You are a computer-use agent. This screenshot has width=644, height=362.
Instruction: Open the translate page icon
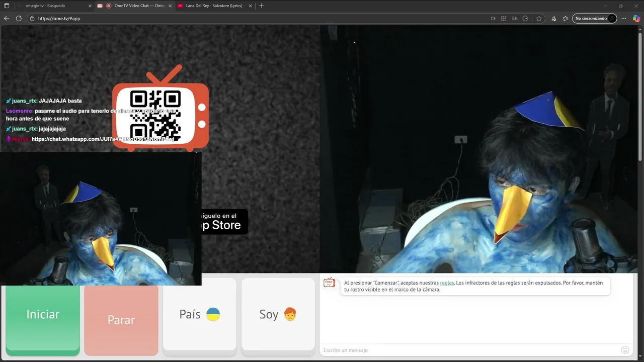tap(514, 18)
